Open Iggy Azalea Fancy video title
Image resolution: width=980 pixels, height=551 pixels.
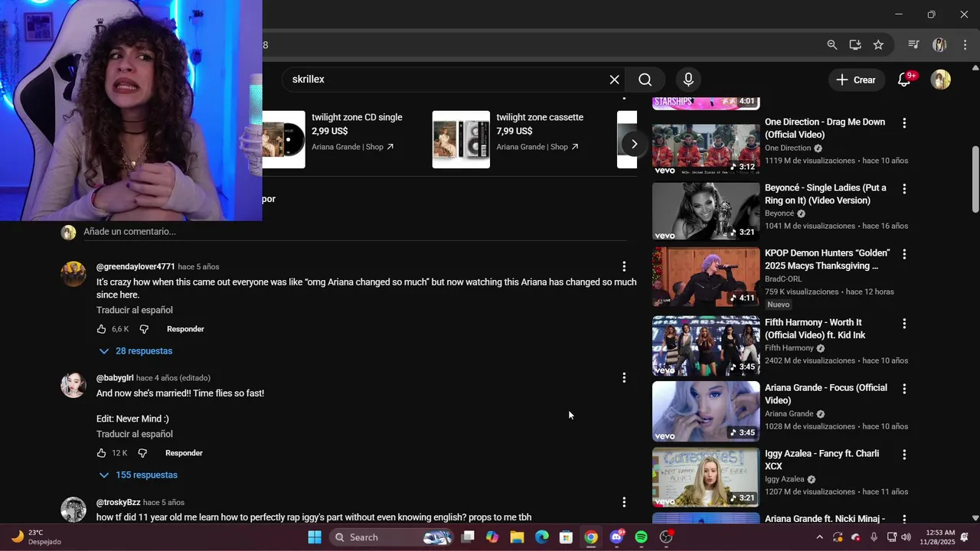[x=822, y=460]
